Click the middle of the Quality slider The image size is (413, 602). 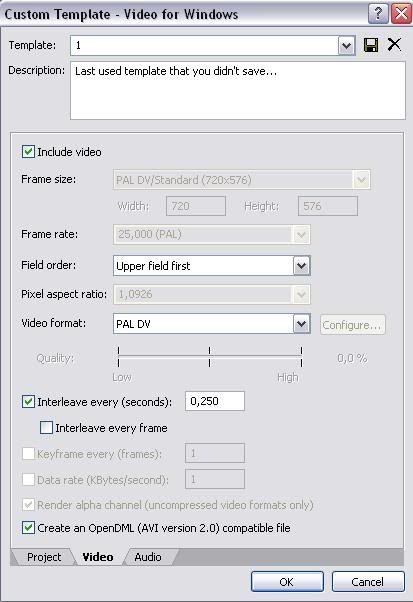click(210, 357)
